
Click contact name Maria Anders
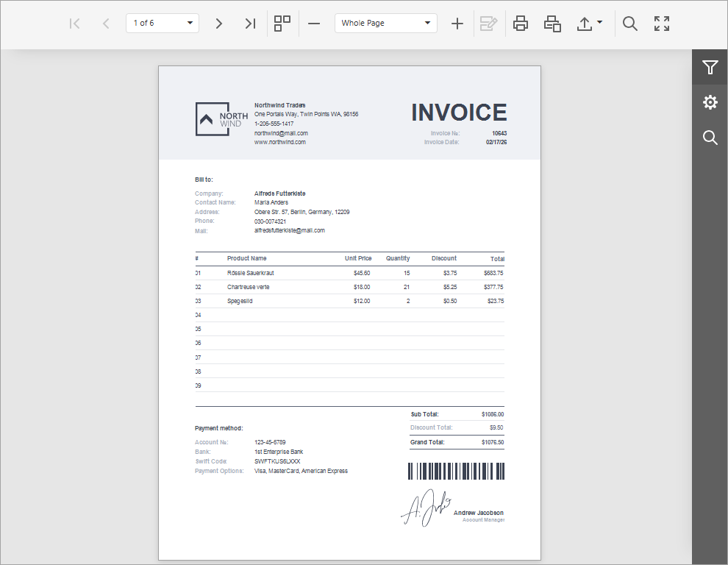(x=271, y=202)
